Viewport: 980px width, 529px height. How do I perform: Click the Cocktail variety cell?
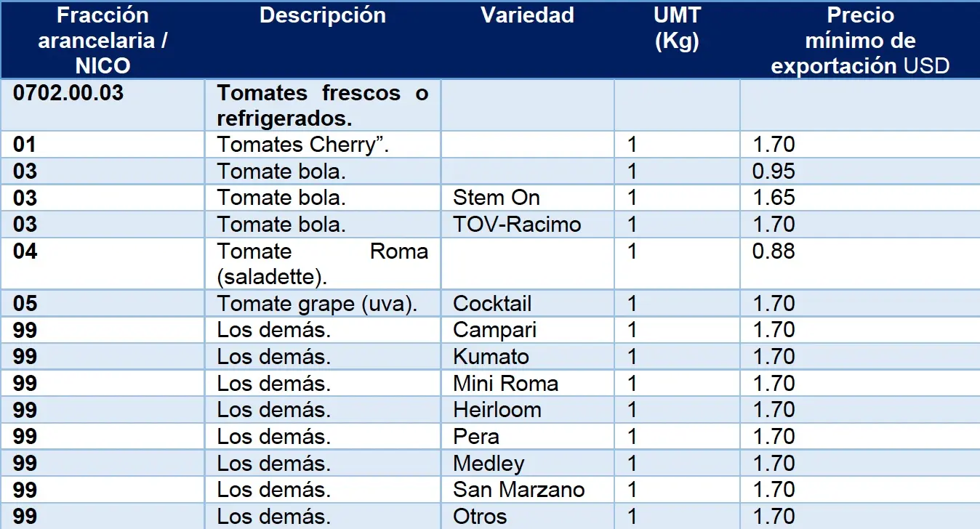(x=528, y=303)
